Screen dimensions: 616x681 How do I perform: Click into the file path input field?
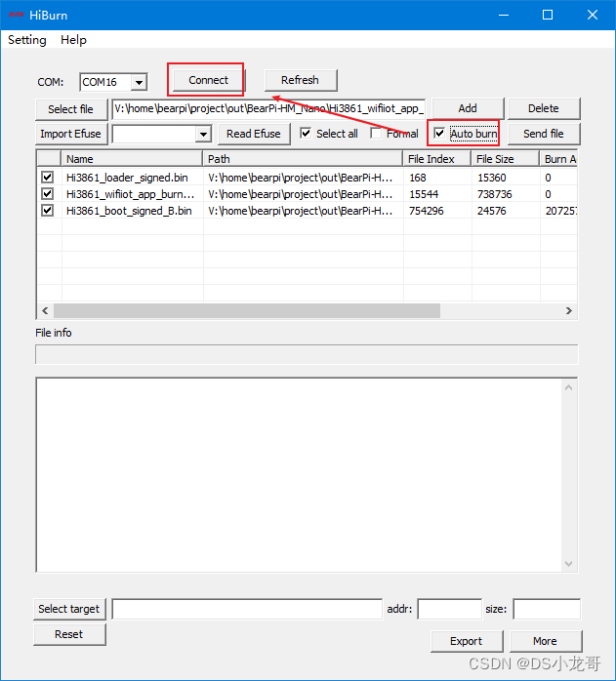(268, 109)
